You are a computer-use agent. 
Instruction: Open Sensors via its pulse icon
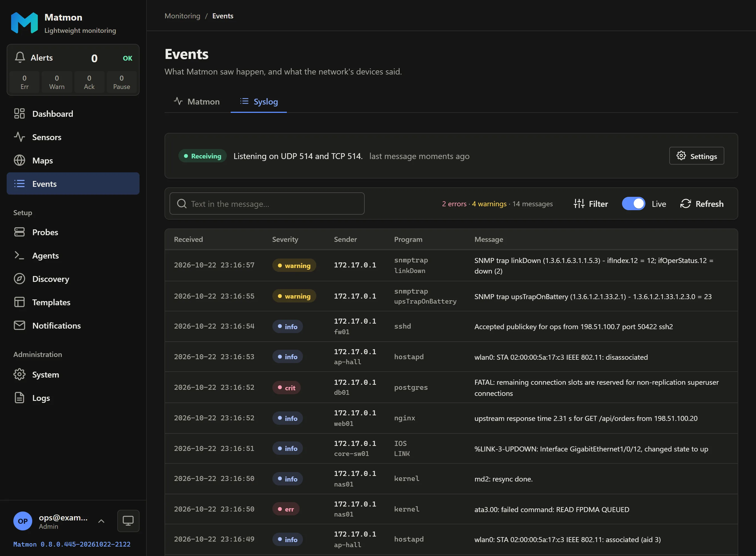(19, 137)
